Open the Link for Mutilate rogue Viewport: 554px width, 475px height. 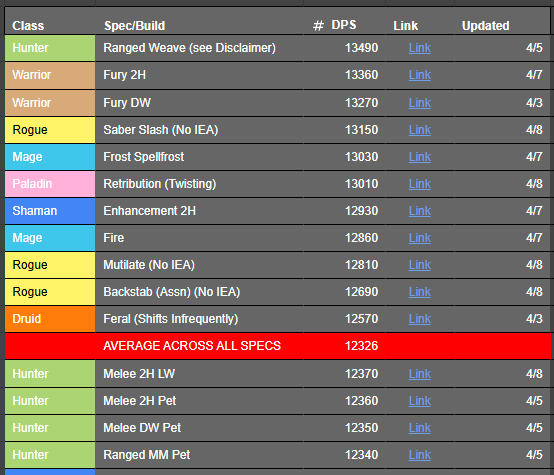point(419,265)
